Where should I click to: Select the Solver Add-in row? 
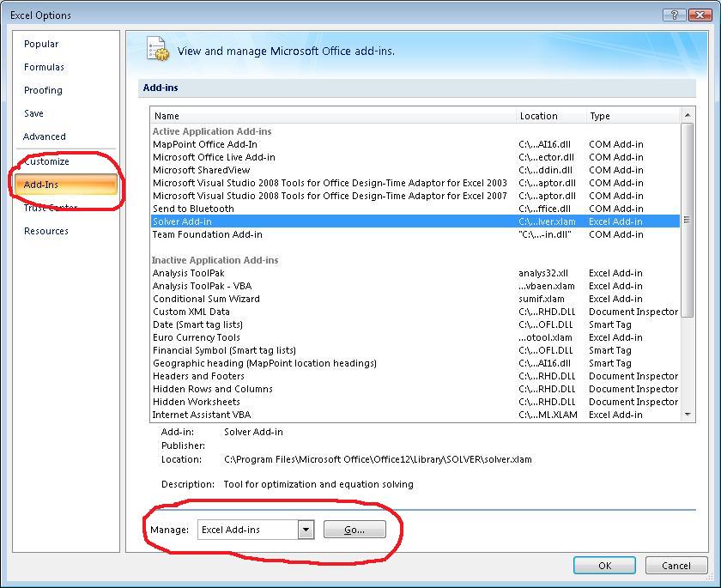tap(415, 221)
